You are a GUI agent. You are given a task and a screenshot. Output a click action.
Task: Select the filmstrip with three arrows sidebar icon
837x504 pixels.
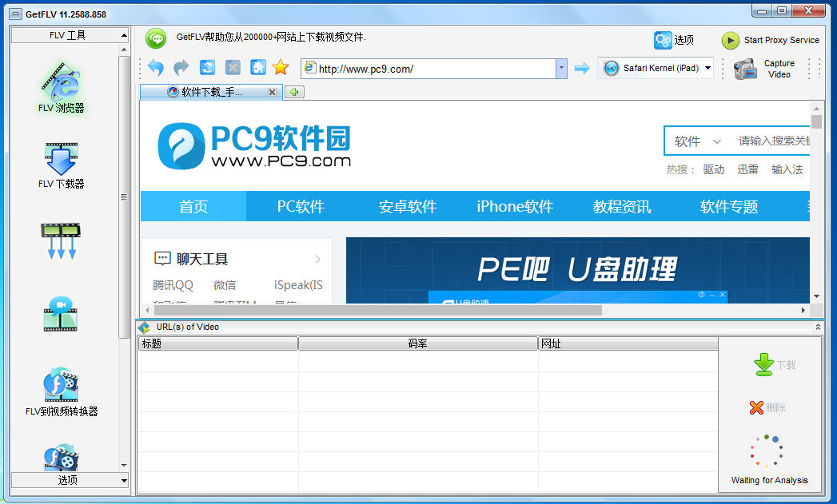point(60,241)
